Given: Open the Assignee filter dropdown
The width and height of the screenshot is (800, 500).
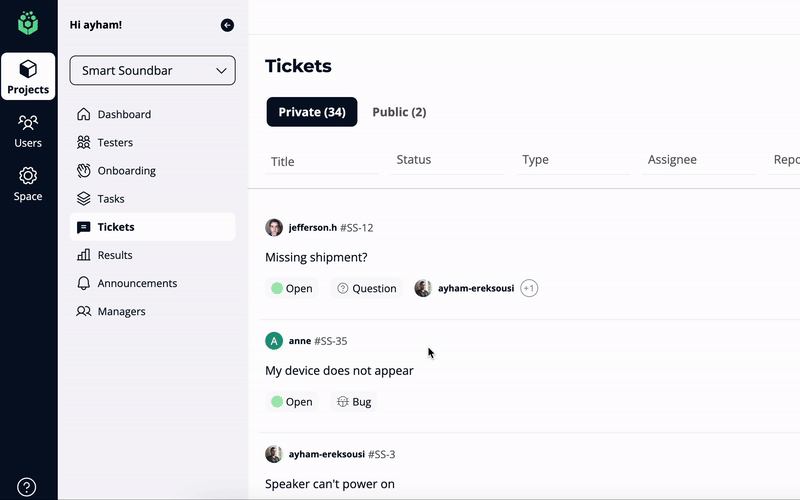Looking at the screenshot, I should (x=698, y=160).
